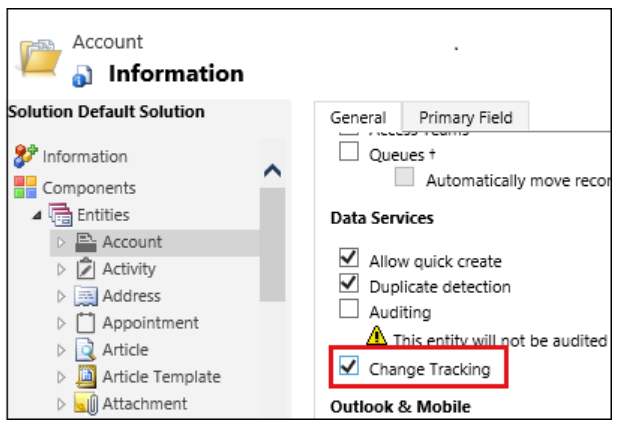Click the Information page icon beside title
Viewport: 622px width, 427px height.
click(x=82, y=76)
